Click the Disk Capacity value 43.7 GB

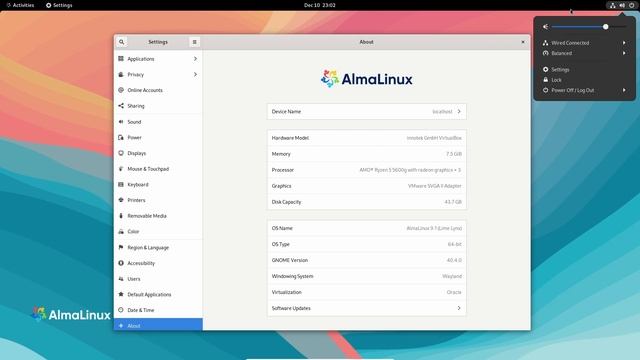click(453, 202)
